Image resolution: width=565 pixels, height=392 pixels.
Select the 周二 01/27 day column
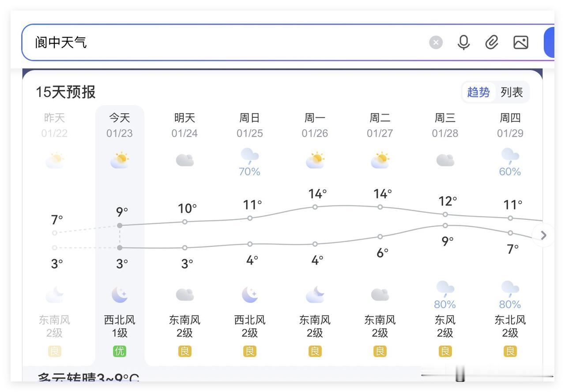pyautogui.click(x=380, y=125)
